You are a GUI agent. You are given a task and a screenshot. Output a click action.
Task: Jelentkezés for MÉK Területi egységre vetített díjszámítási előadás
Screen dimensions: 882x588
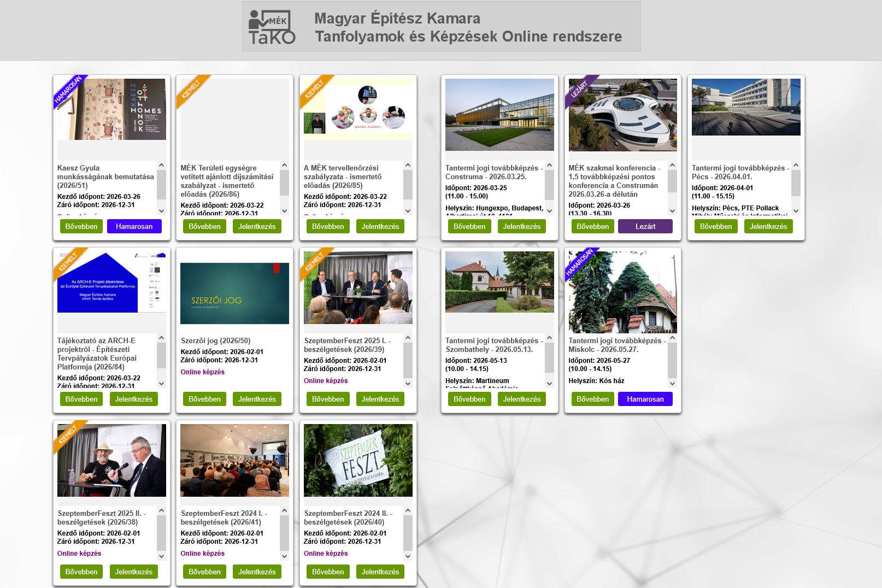click(257, 226)
